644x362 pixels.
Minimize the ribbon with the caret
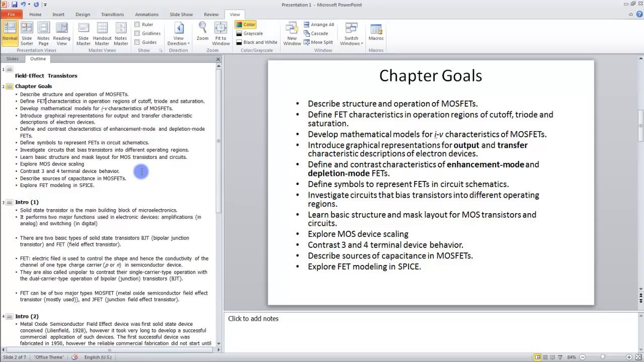(631, 15)
